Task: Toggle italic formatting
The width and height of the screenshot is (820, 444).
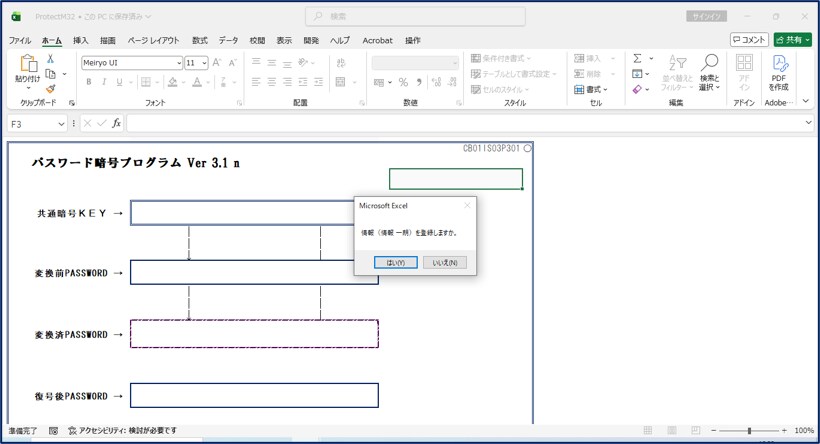Action: pyautogui.click(x=104, y=82)
